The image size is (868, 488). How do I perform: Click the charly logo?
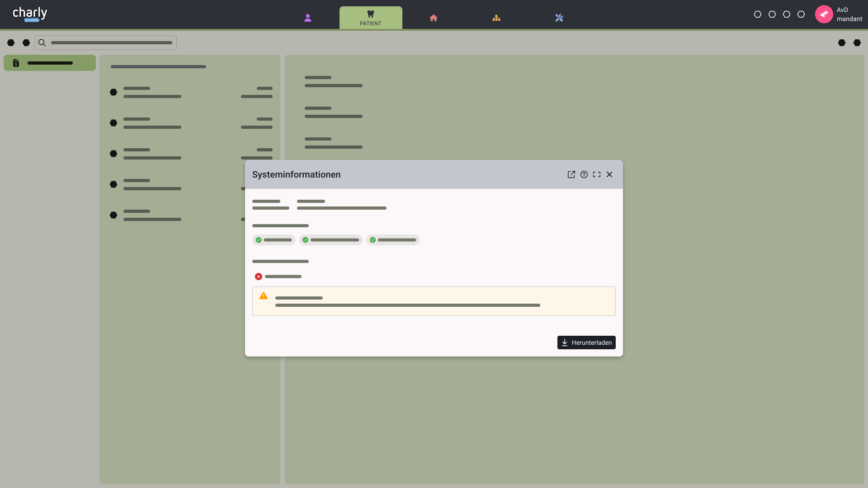(x=30, y=14)
